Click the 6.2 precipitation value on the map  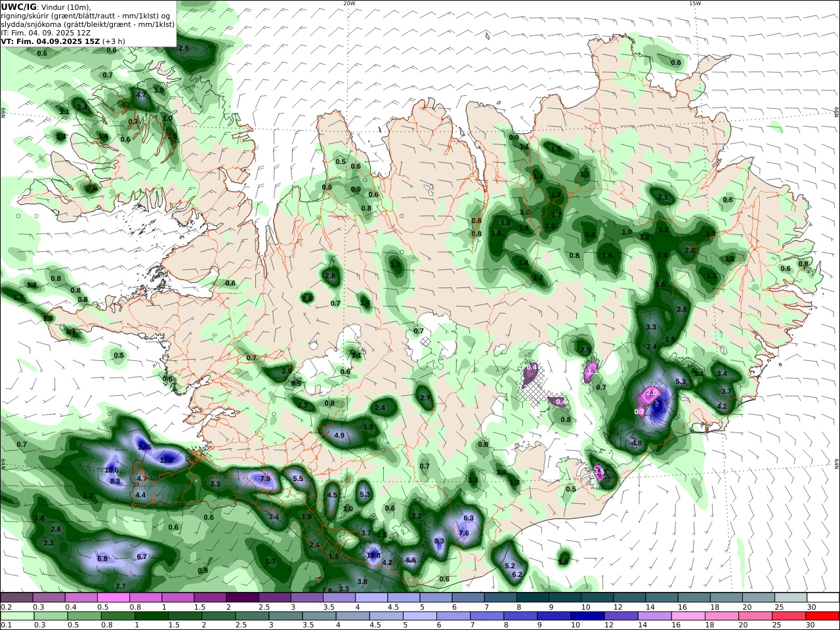click(516, 574)
